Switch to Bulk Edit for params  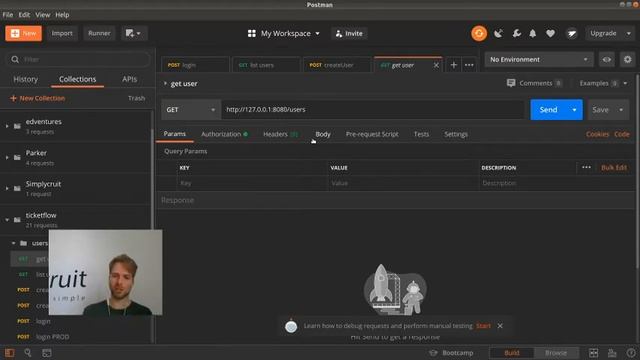point(613,168)
